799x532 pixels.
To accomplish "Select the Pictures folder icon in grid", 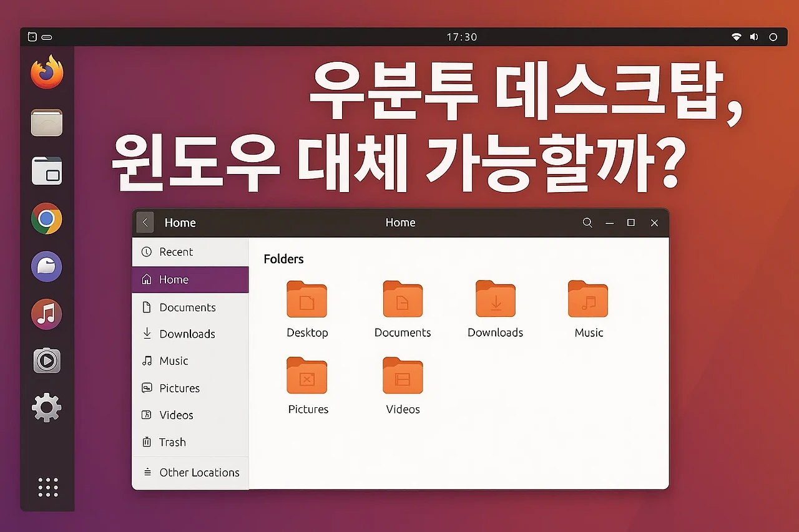I will pos(307,375).
